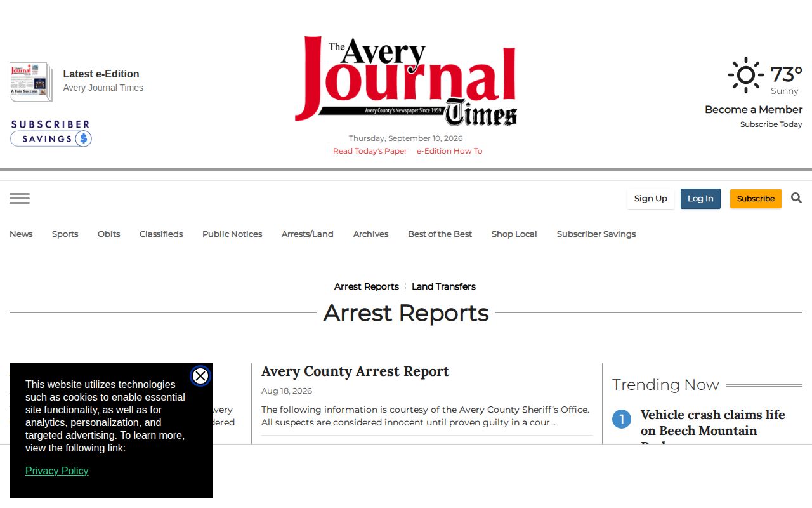This screenshot has height=508, width=812.
Task: Click Subscribe Today link
Action: (771, 124)
